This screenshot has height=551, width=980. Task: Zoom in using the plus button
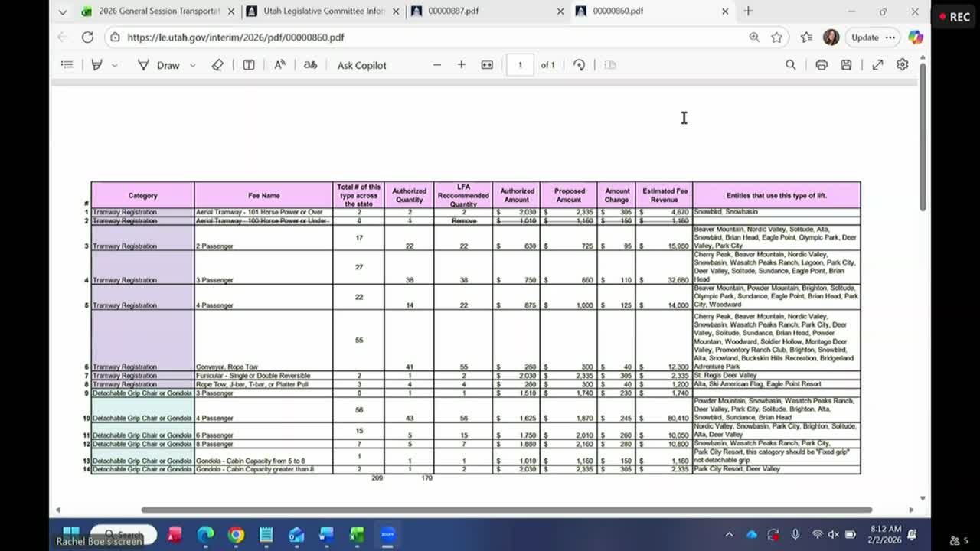click(x=461, y=65)
